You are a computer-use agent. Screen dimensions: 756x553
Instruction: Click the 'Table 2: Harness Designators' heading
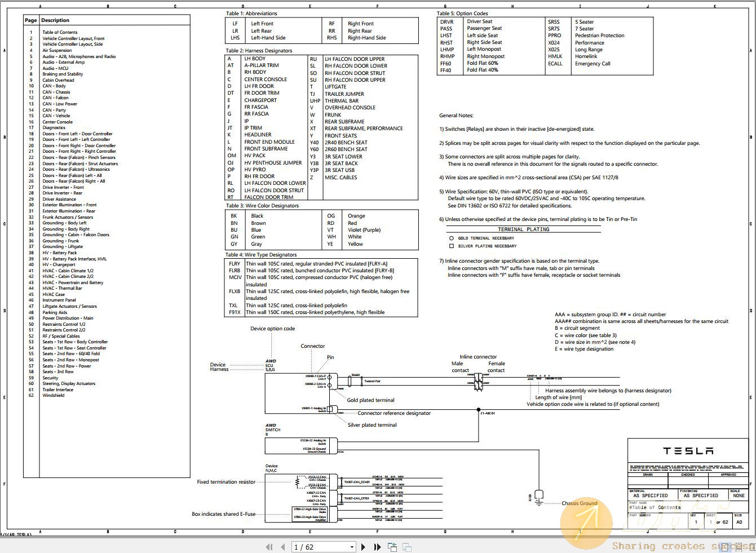tap(259, 51)
